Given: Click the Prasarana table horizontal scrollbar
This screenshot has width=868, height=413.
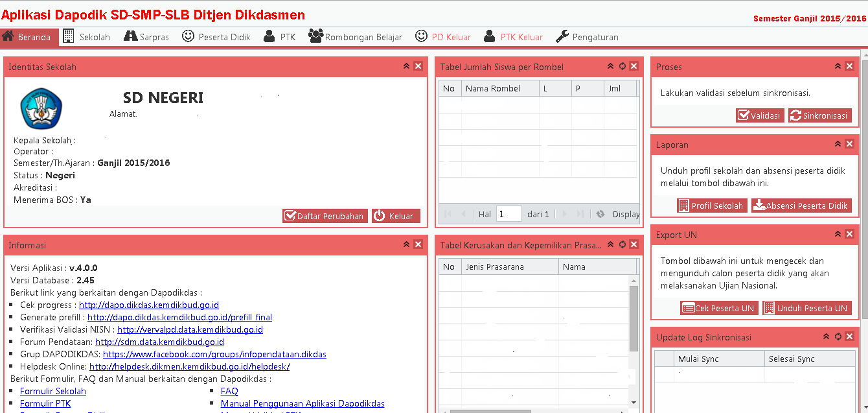Looking at the screenshot, I should coord(490,411).
